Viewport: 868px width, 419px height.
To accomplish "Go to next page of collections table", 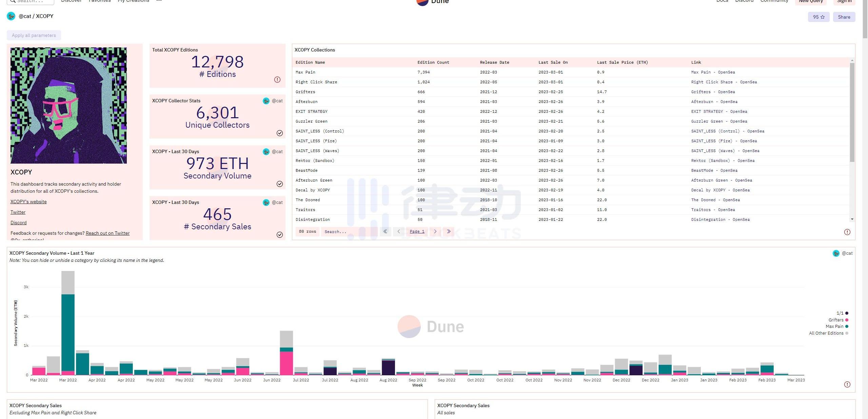I will click(x=435, y=232).
